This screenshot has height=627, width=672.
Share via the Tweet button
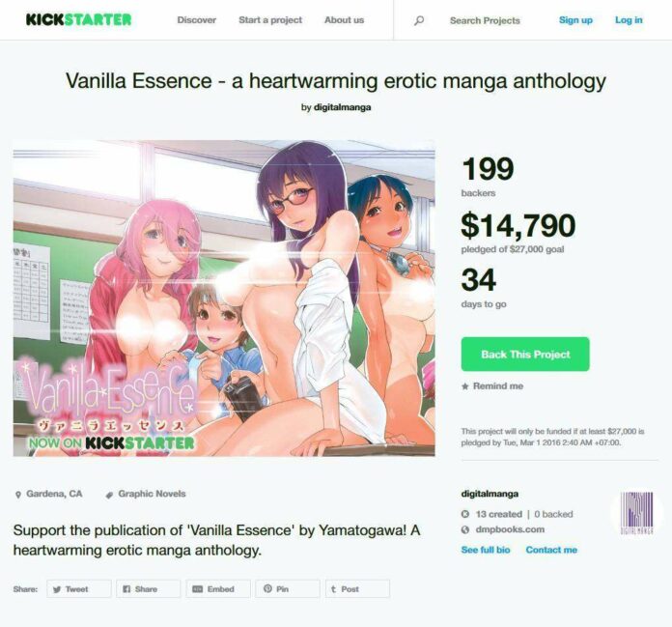(x=79, y=588)
